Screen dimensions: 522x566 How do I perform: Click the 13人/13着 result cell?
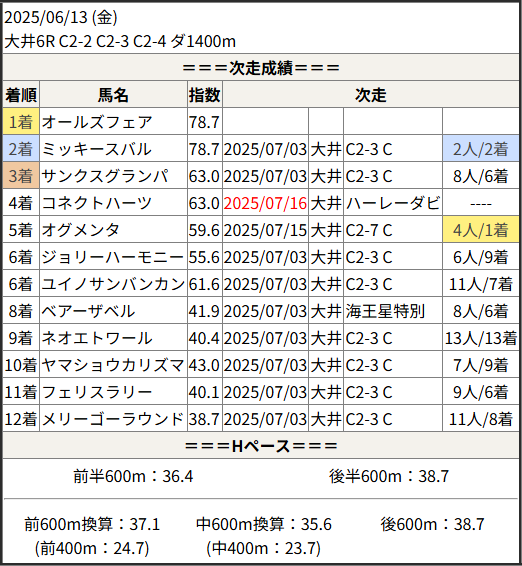[x=480, y=338]
